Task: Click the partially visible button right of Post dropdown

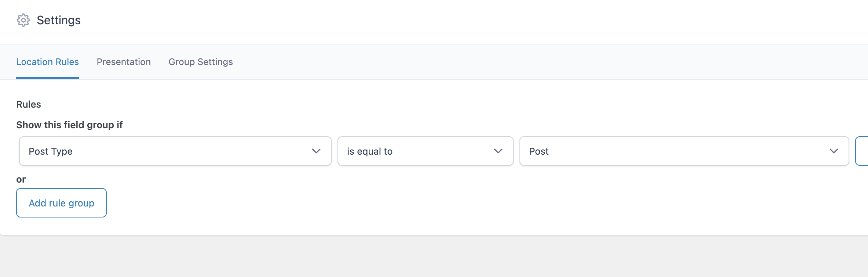Action: [862, 151]
